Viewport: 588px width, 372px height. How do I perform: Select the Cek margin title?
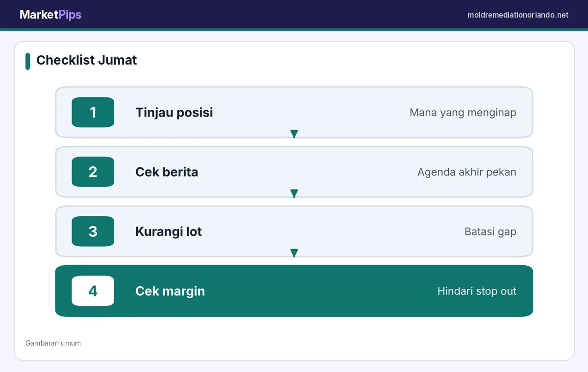pos(170,291)
